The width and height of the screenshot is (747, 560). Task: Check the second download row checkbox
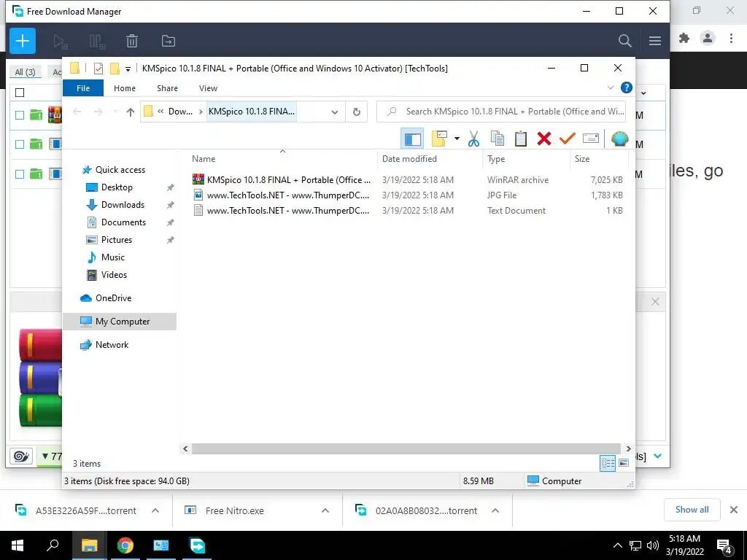20,144
